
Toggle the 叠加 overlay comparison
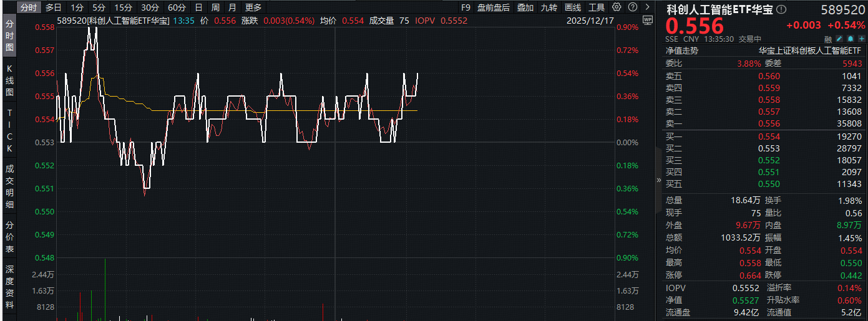point(525,7)
